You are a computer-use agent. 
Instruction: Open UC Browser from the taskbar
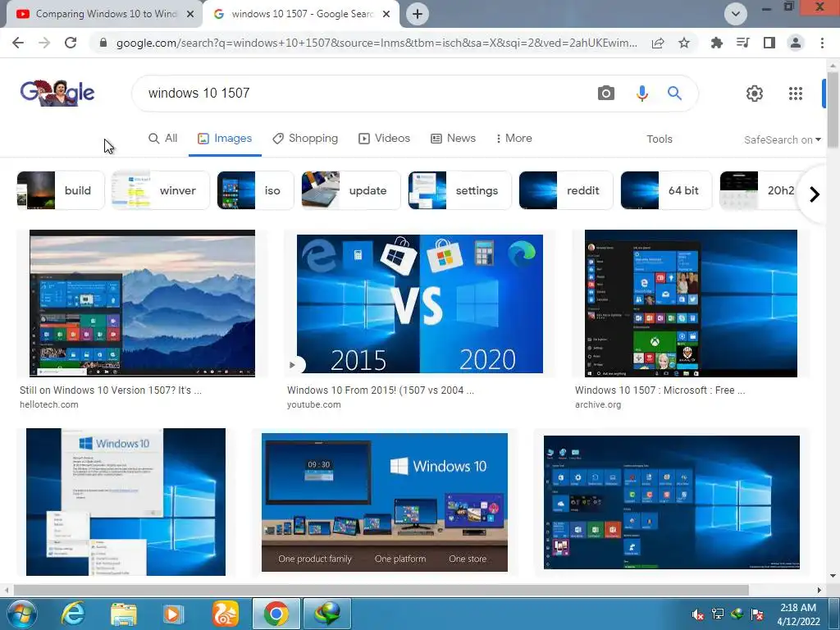(225, 614)
